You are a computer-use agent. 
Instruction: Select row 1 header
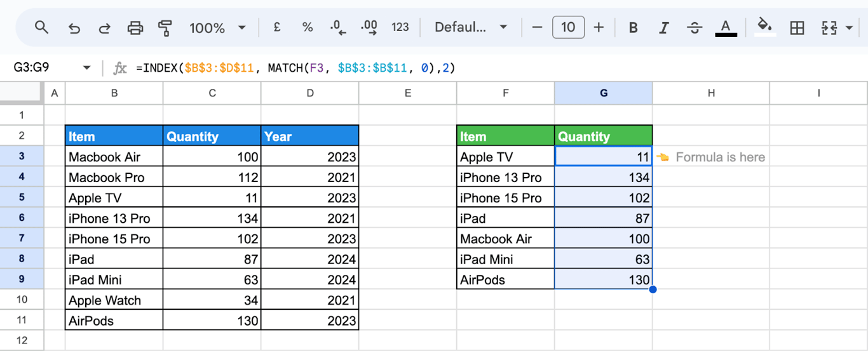22,115
